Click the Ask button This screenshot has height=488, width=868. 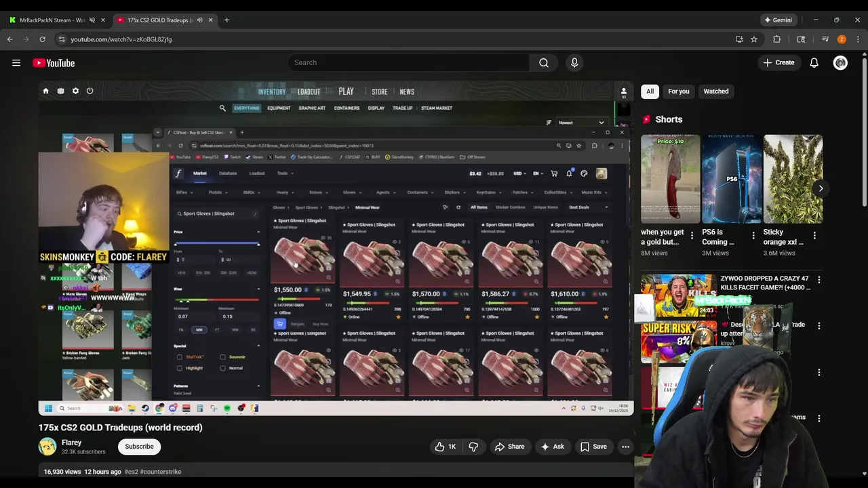pyautogui.click(x=552, y=447)
